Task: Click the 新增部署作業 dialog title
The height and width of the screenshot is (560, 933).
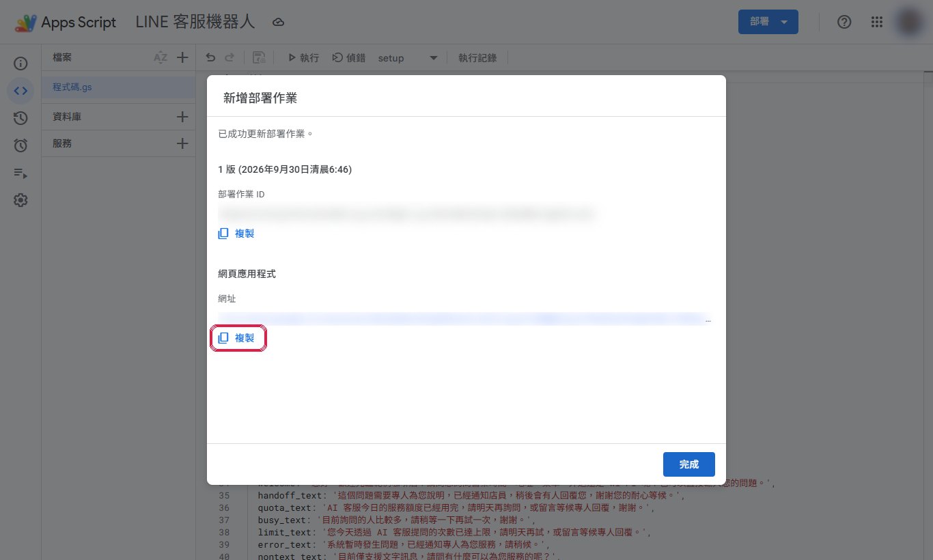Action: (260, 98)
